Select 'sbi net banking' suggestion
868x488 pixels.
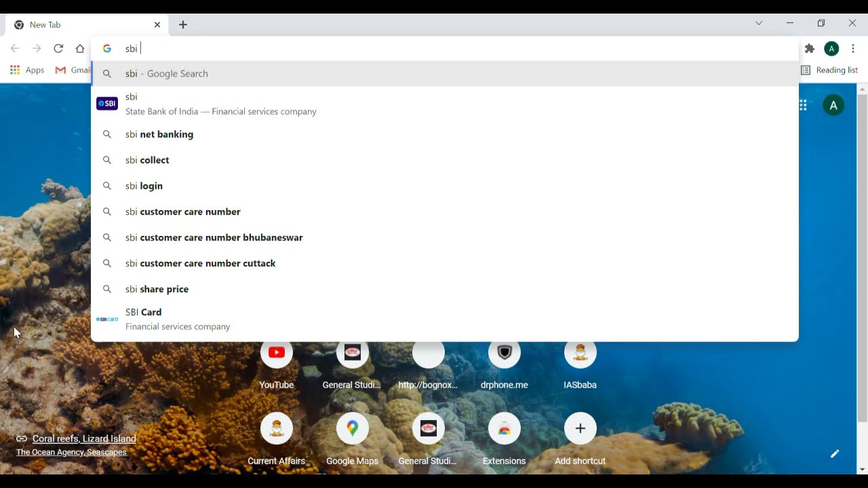pos(445,134)
